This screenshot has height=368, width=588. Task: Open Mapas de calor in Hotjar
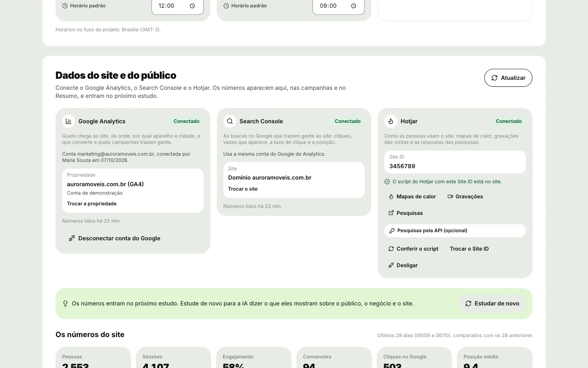coord(412,197)
